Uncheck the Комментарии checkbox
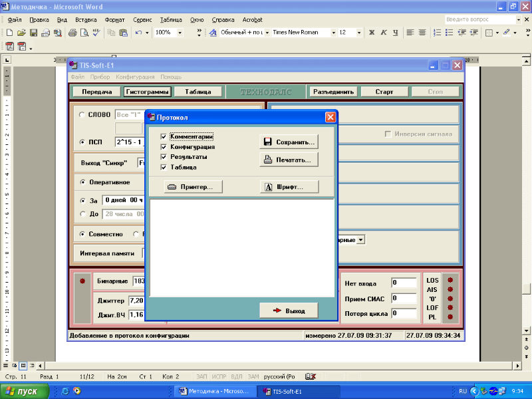The height and width of the screenshot is (399, 532). [x=164, y=137]
